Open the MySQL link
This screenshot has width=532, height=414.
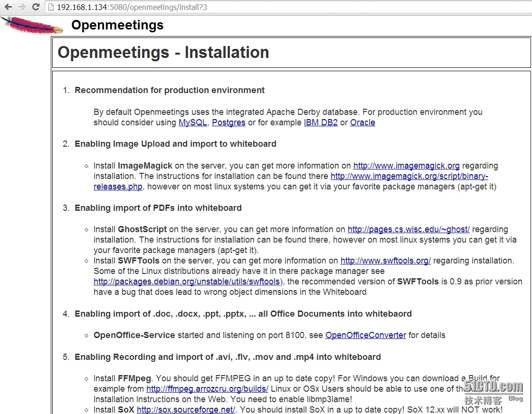[x=193, y=122]
